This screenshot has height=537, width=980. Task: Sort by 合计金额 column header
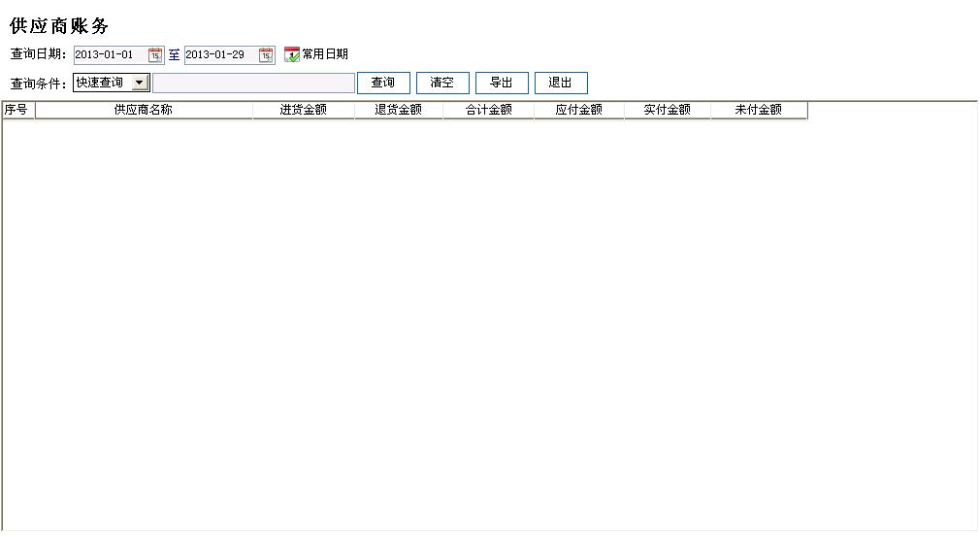(489, 110)
